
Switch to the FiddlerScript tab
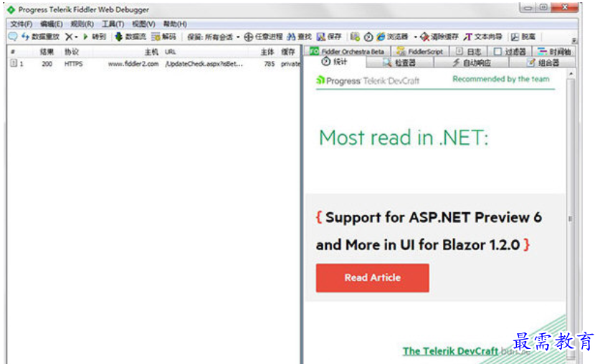tap(419, 52)
